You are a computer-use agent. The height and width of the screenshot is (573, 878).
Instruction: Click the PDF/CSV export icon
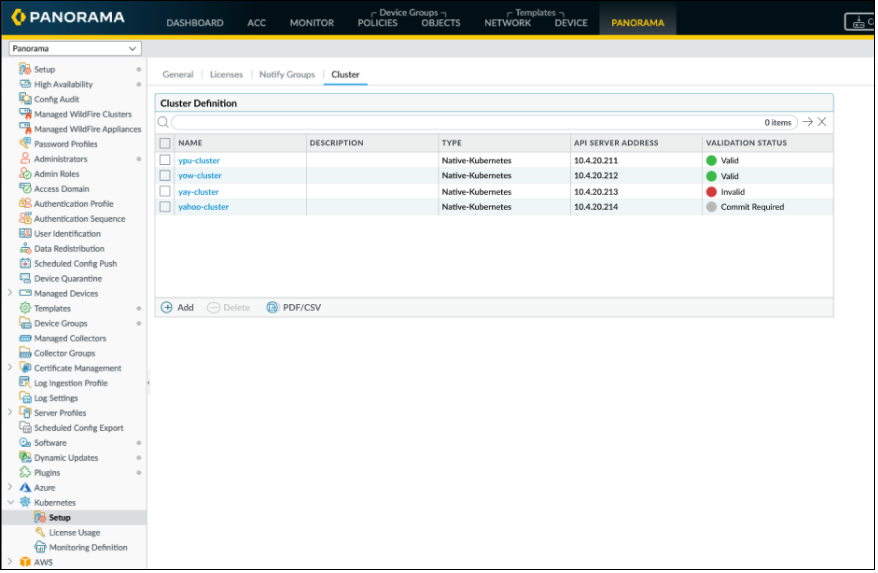tap(272, 308)
